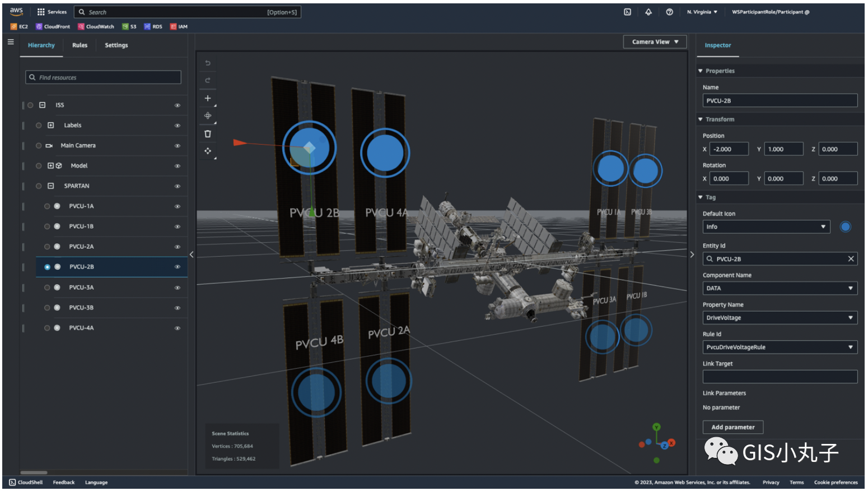
Task: Open the notifications bell
Action: (648, 12)
